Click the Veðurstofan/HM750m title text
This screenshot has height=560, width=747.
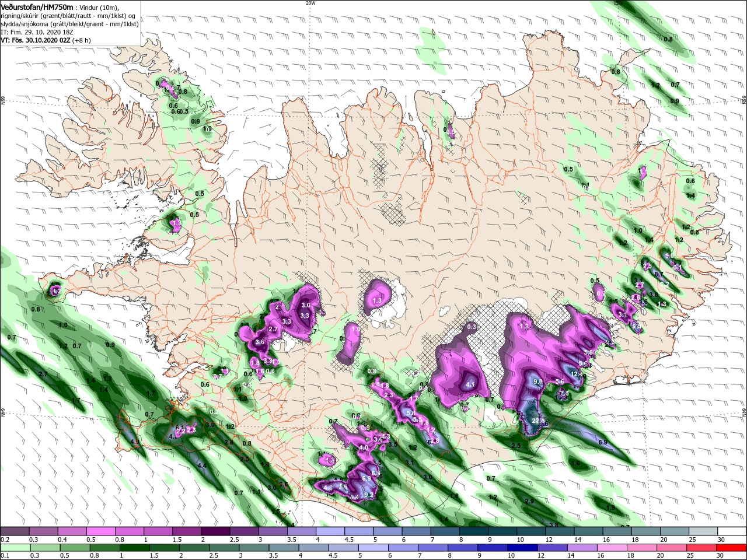37,7
